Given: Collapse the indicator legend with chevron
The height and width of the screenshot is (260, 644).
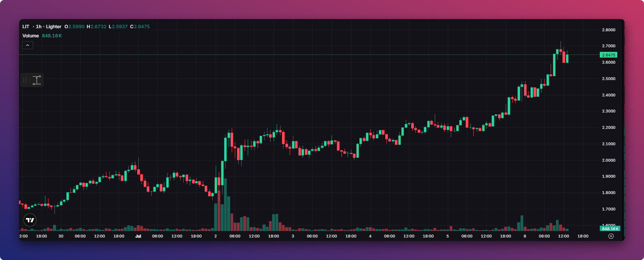Looking at the screenshot, I should 27,45.
